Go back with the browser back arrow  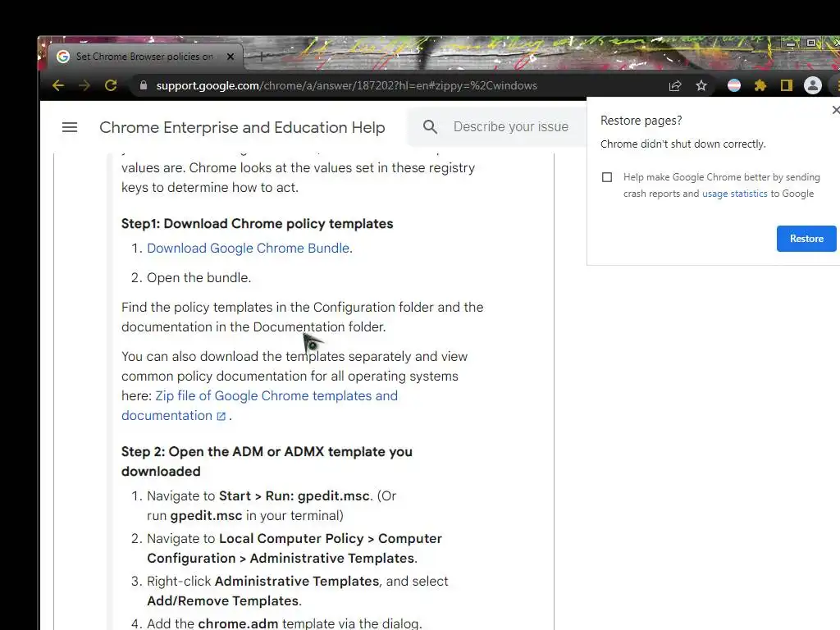pyautogui.click(x=58, y=85)
